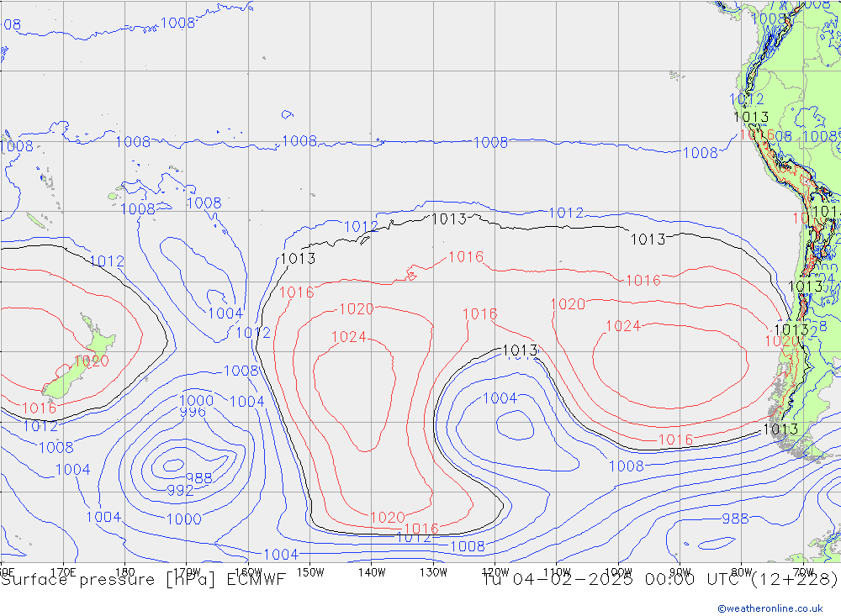Click the 100W longitude axis label

(618, 571)
